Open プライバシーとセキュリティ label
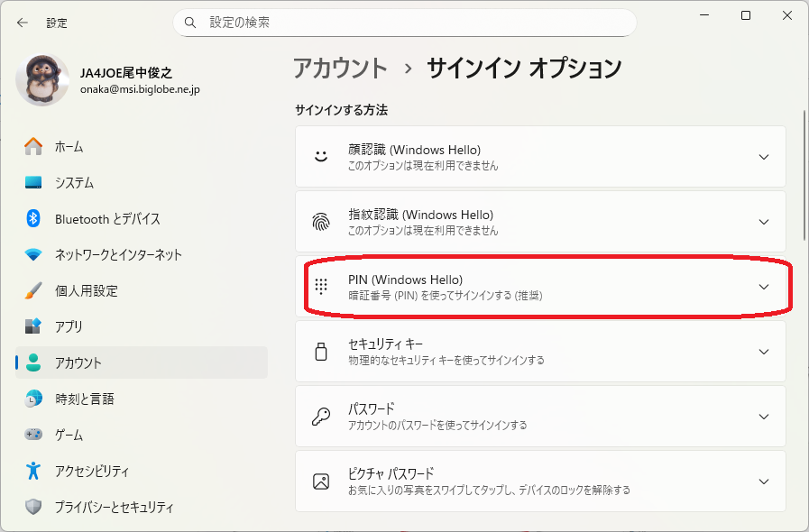The image size is (809, 532). (x=114, y=508)
